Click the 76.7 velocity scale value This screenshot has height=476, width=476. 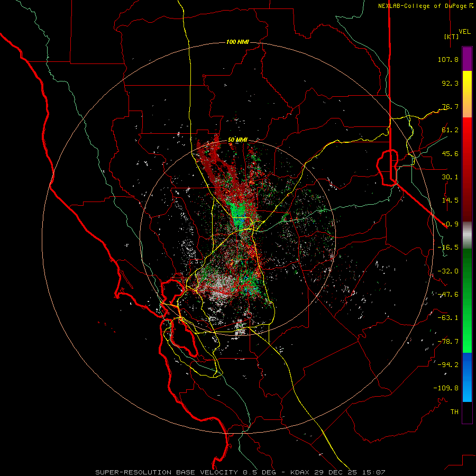(450, 106)
